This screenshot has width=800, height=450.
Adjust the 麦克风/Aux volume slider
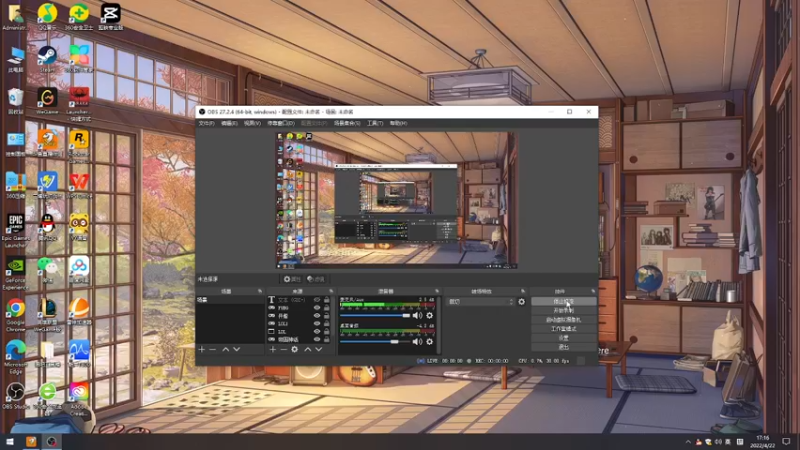[x=375, y=315]
